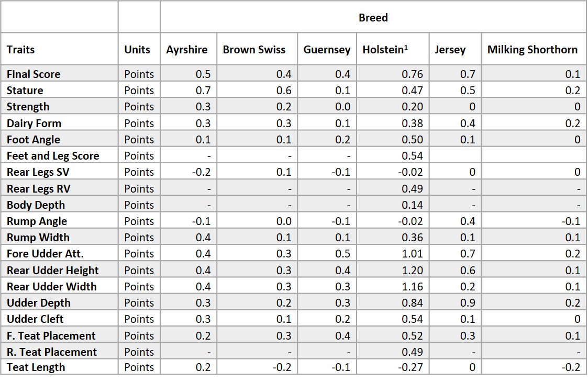Click the Ayrshire column header

187,50
